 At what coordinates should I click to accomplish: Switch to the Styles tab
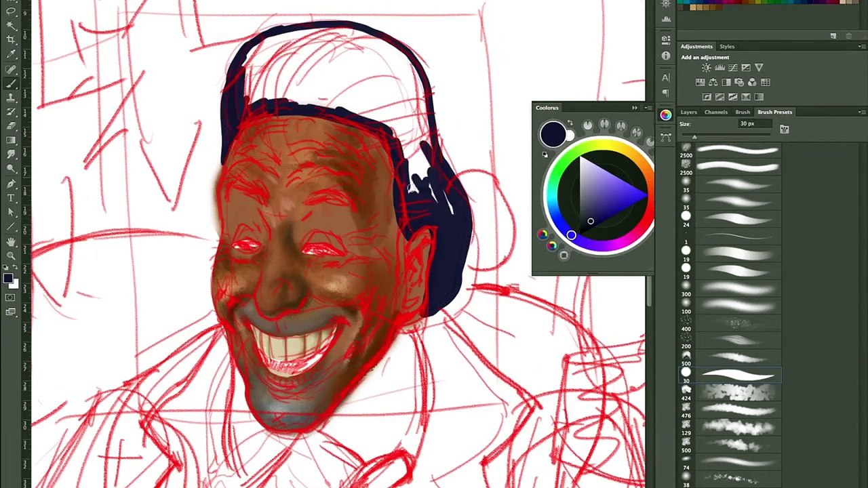[727, 47]
